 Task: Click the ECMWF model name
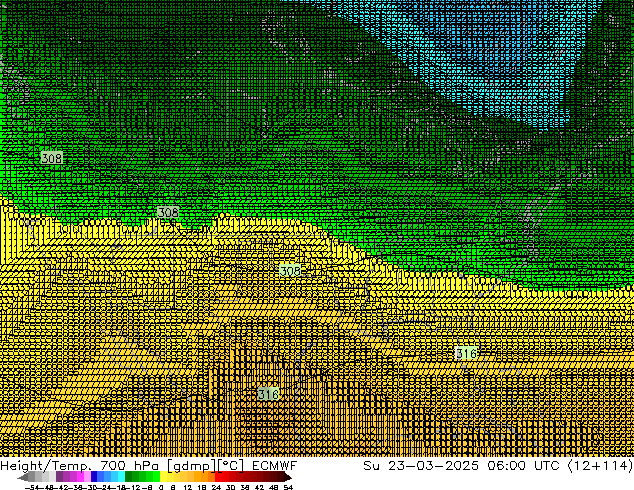point(275,466)
